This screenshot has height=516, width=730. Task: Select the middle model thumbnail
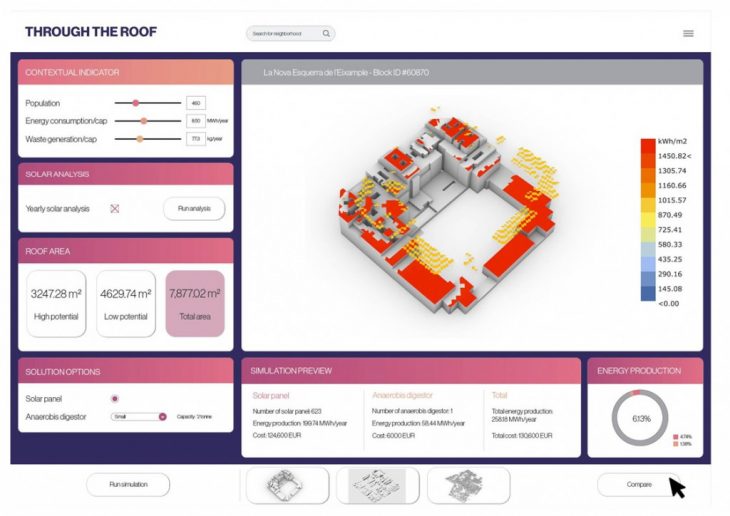click(377, 485)
